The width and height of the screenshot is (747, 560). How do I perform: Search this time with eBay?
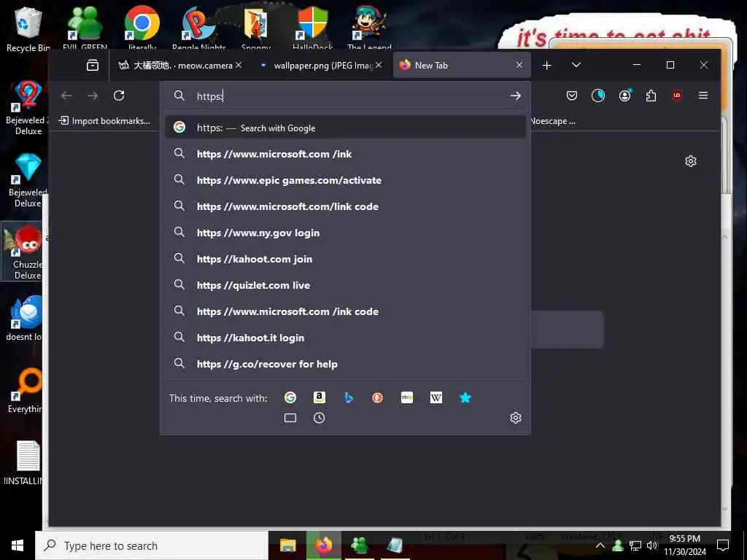tap(407, 397)
